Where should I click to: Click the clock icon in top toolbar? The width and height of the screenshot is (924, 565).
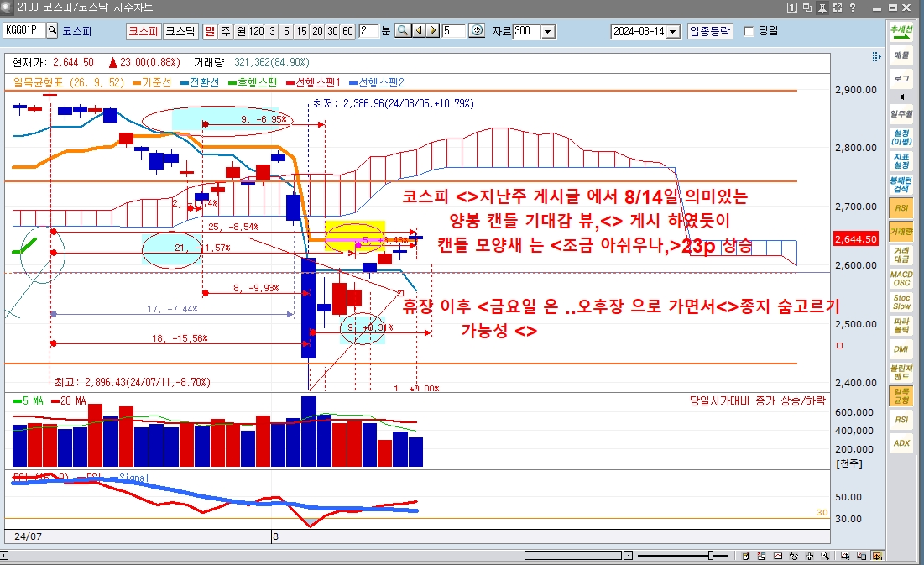477,31
